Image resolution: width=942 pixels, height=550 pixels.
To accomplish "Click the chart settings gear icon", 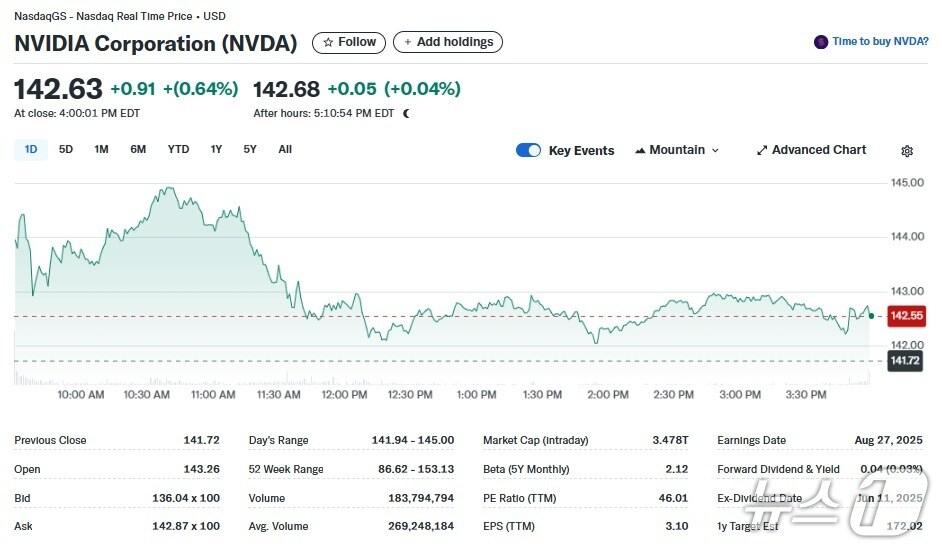I will pos(907,151).
